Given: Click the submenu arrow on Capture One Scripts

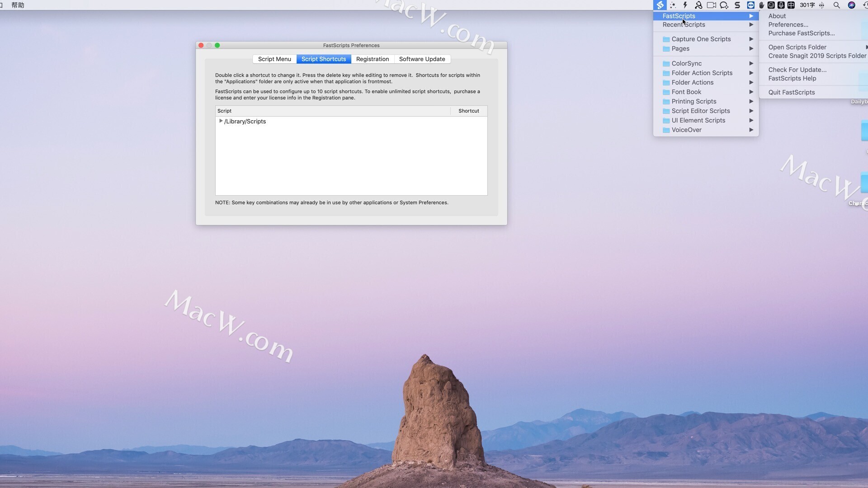Looking at the screenshot, I should tap(751, 39).
